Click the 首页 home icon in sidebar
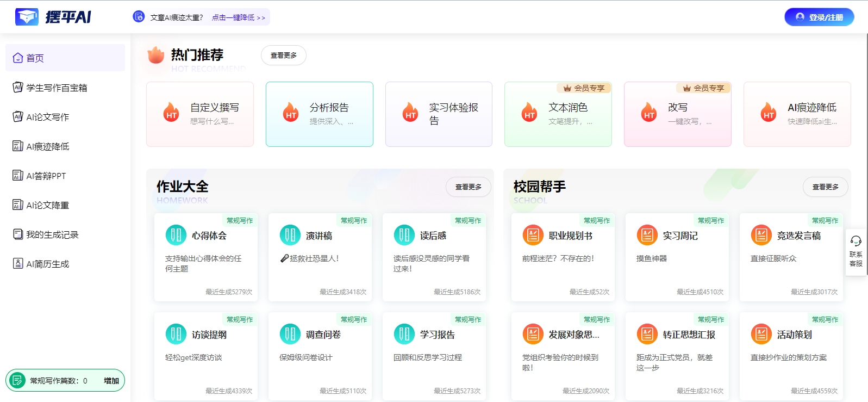The width and height of the screenshot is (868, 402). click(x=18, y=58)
